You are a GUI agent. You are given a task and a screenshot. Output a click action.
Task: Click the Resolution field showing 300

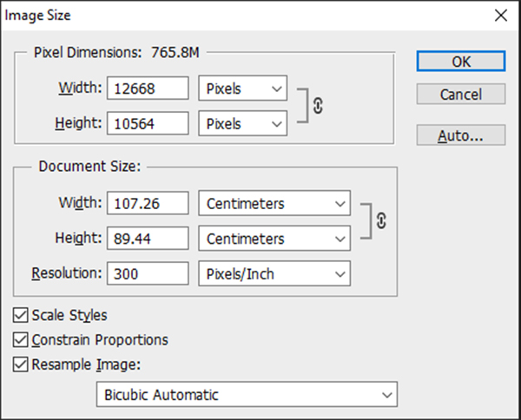pos(148,273)
